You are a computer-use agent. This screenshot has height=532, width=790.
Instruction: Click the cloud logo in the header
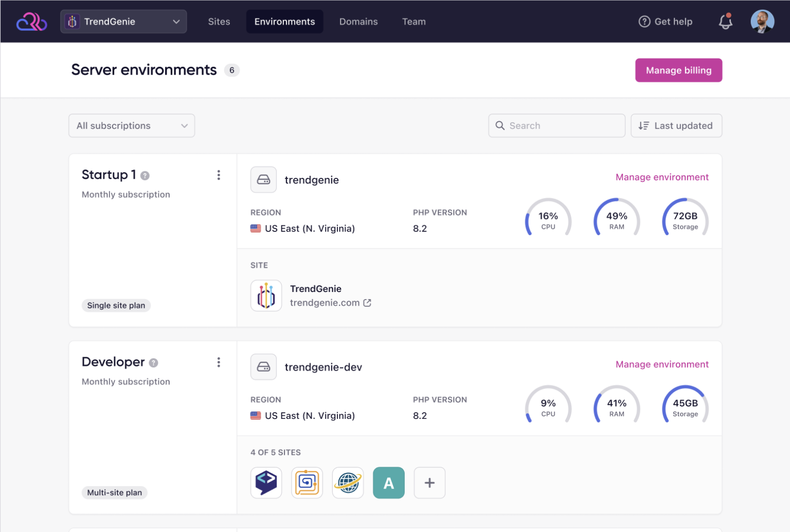[x=31, y=22]
